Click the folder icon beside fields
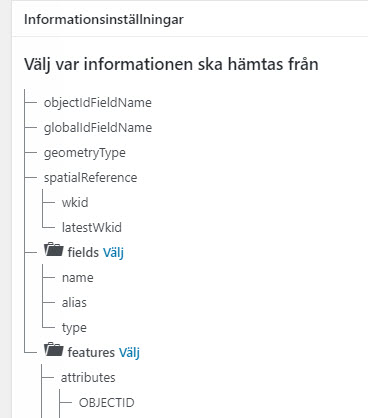Screen dimensions: 368x418 [54, 250]
